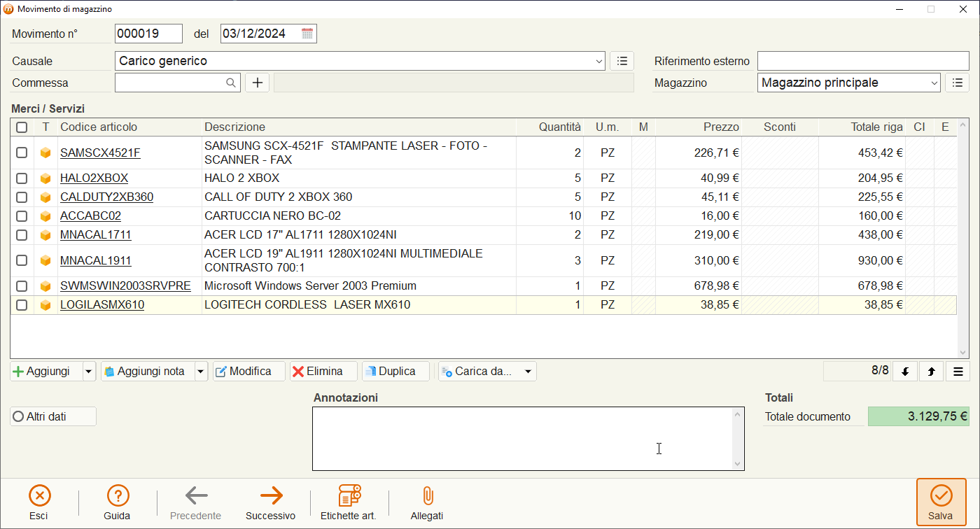Open the Guida help

pos(118,502)
